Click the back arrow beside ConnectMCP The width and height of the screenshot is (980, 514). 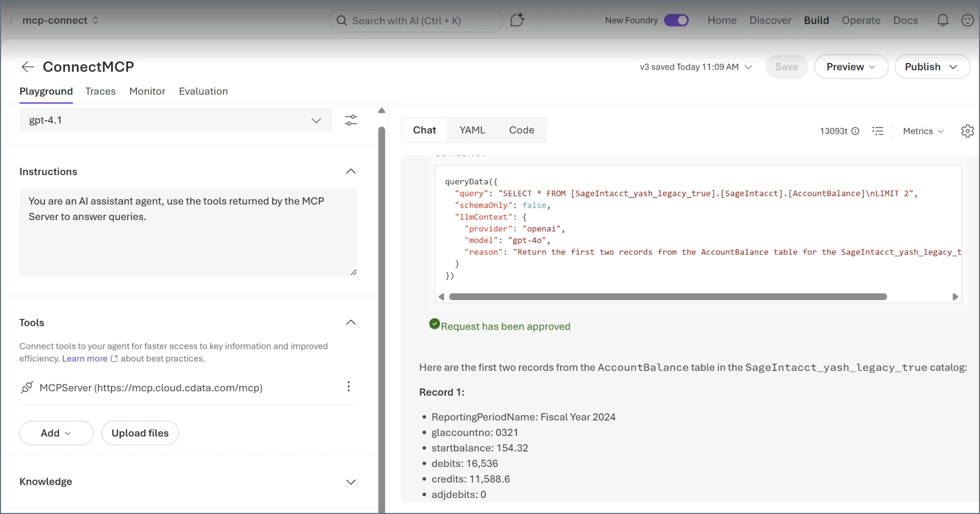pos(27,67)
